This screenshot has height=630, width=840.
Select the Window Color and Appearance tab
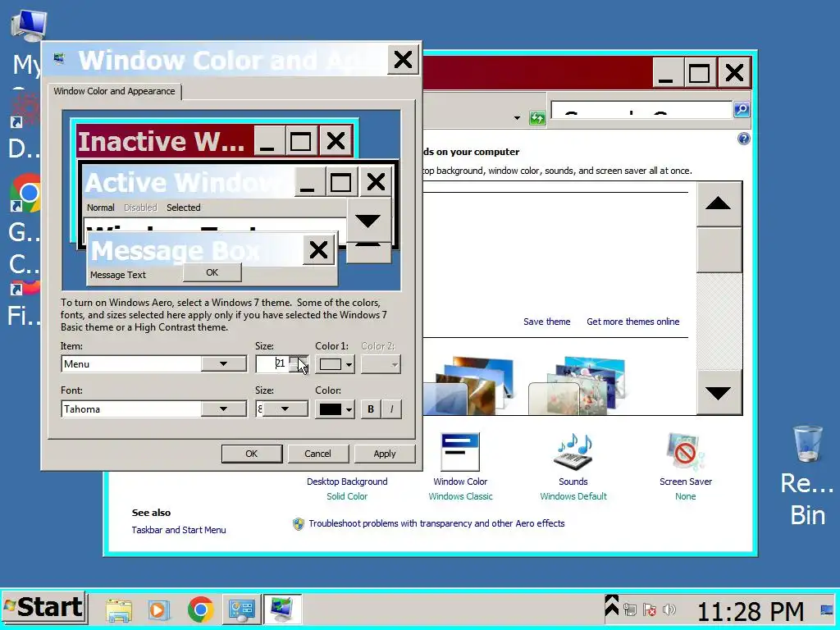114,91
